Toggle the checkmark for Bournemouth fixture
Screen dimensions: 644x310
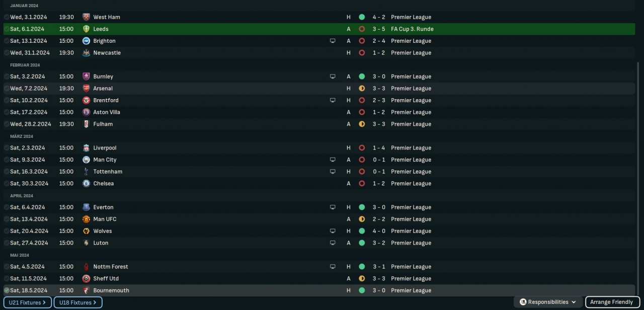(x=7, y=290)
